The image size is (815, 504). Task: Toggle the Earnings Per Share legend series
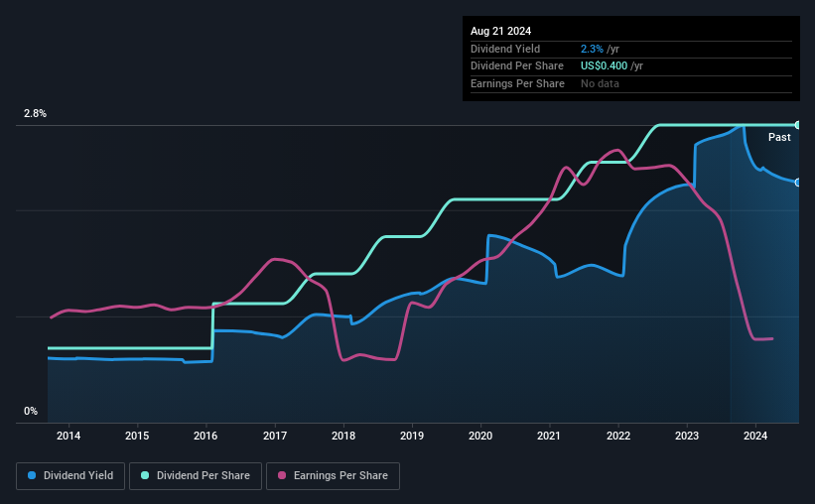(333, 476)
